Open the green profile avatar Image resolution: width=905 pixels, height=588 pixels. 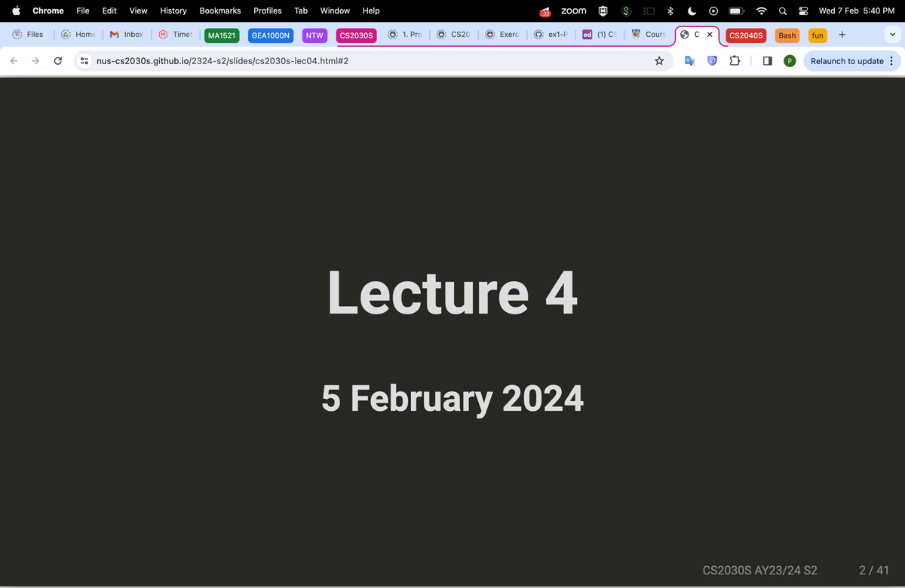(x=789, y=61)
